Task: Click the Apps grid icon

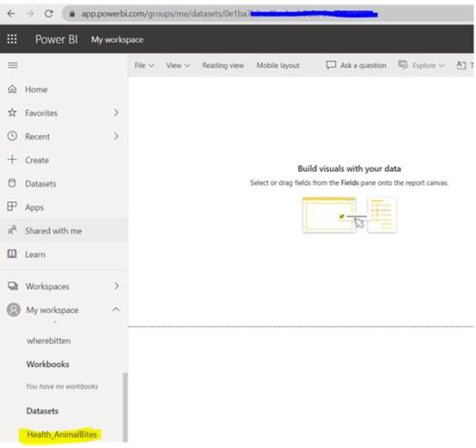Action: point(12,206)
